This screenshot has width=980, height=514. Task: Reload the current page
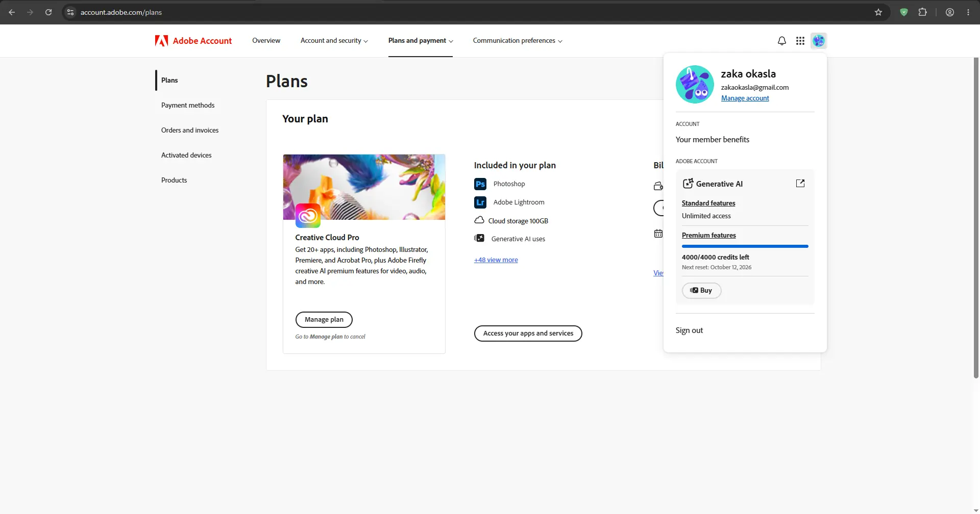pos(48,12)
